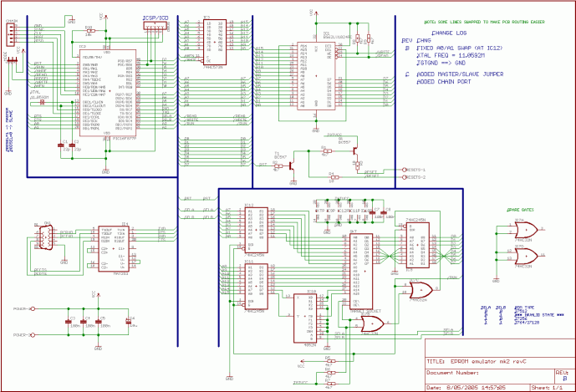576x392 pixels.
Task: Click the CHAIN port connector
Action: tap(9, 33)
